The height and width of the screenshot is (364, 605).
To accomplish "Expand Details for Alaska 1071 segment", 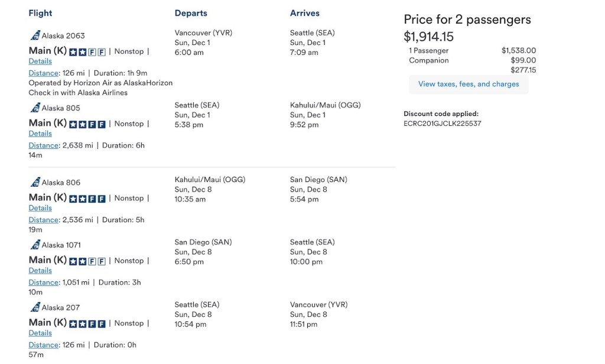I will (x=40, y=271).
